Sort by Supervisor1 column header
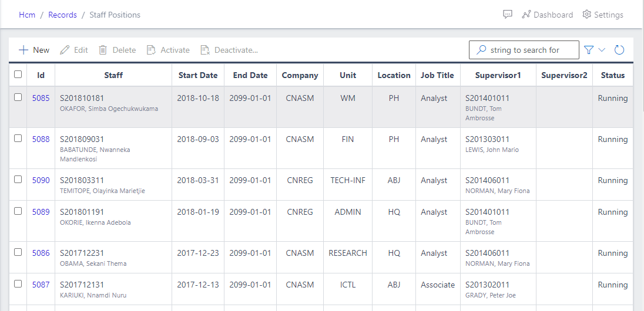Viewport: 644px width, 311px height. (498, 75)
